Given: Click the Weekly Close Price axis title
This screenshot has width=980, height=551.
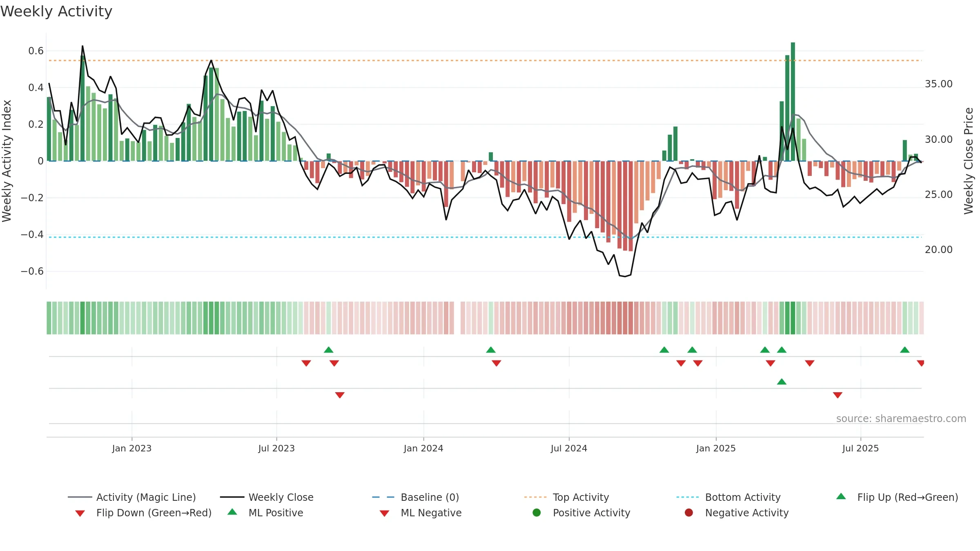Looking at the screenshot, I should (969, 161).
